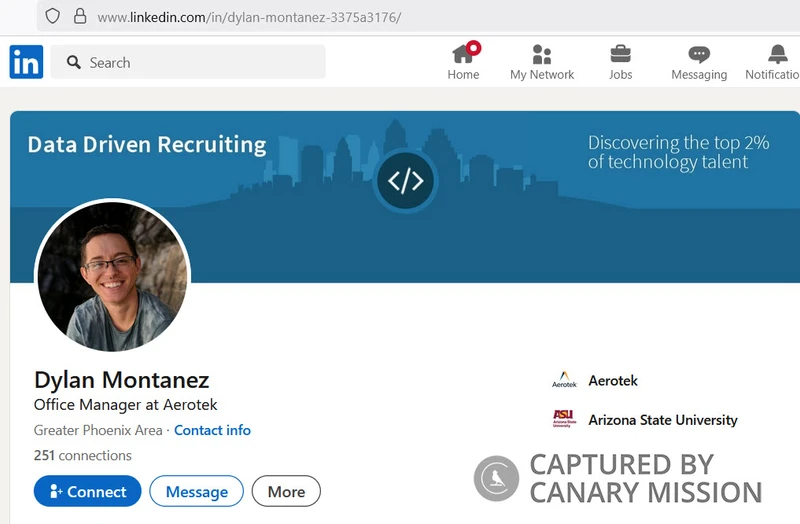Click the 'Data Driven Recruiting' banner text
The image size is (800, 524).
click(147, 145)
